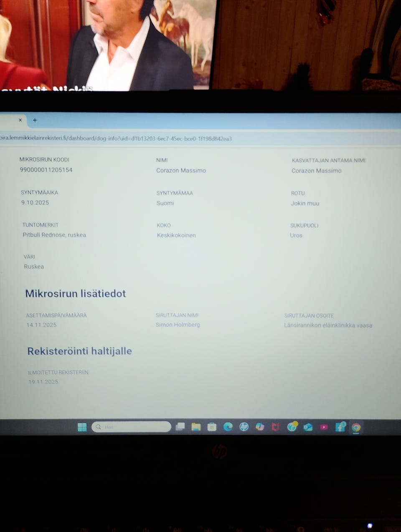The height and width of the screenshot is (532, 401).
Task: Open File Explorer from taskbar
Action: click(x=196, y=426)
